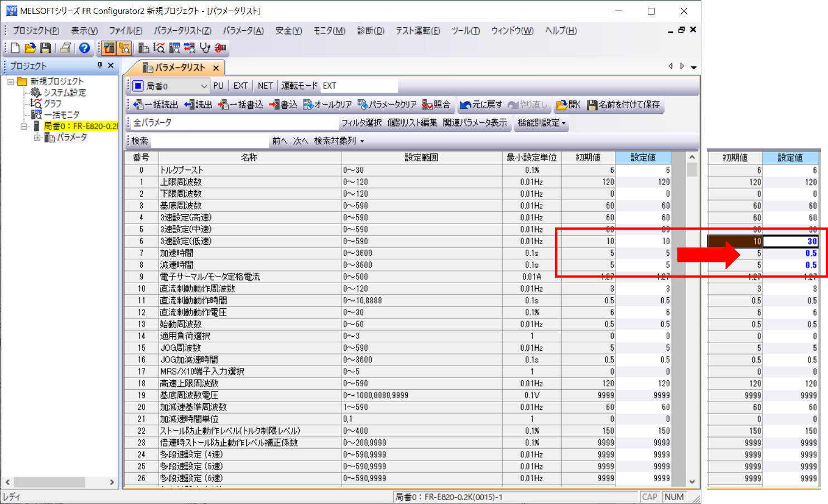Close the パラメータリスト tab

pos(216,67)
